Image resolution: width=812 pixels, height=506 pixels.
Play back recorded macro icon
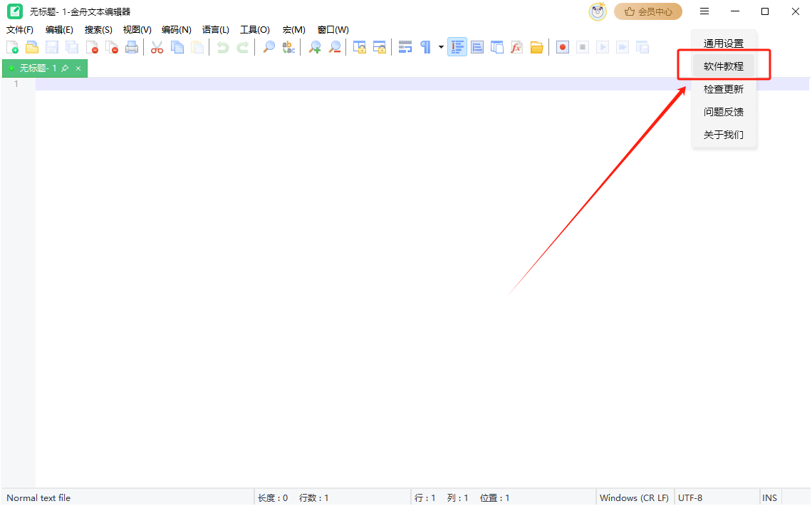tap(603, 48)
